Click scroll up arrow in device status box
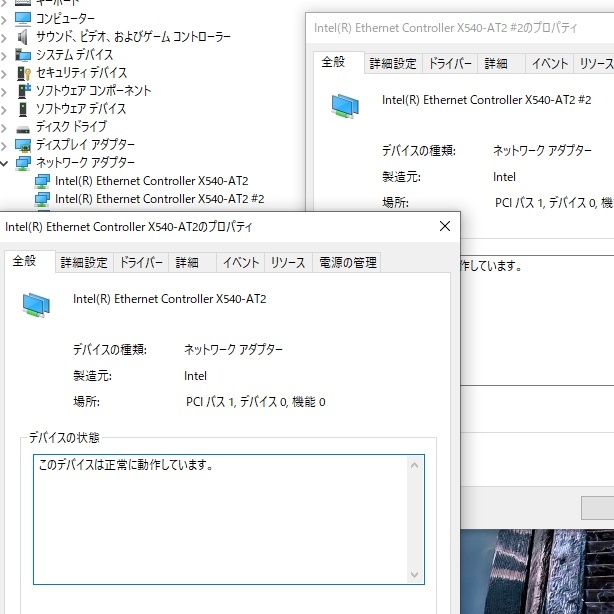 point(414,466)
